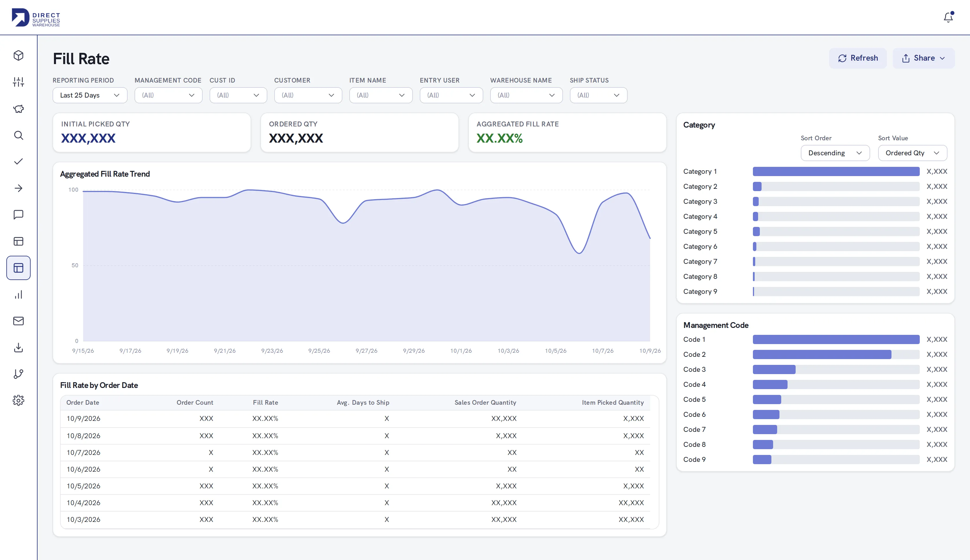Expand the Management Code filter dropdown

[169, 95]
